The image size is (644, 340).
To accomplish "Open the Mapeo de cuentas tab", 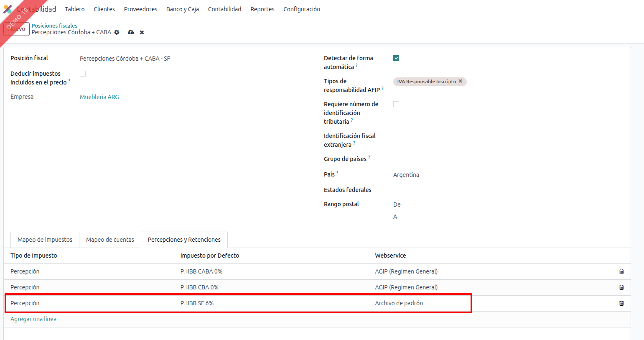I will coord(110,240).
